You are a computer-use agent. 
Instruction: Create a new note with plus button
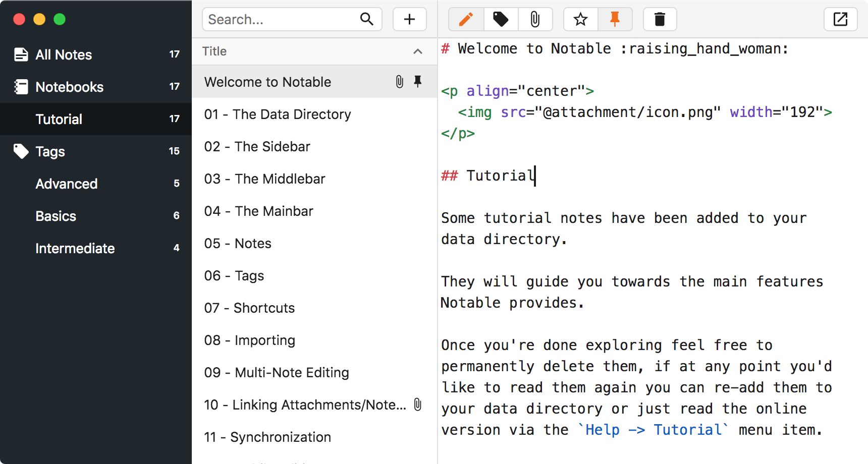click(x=410, y=20)
